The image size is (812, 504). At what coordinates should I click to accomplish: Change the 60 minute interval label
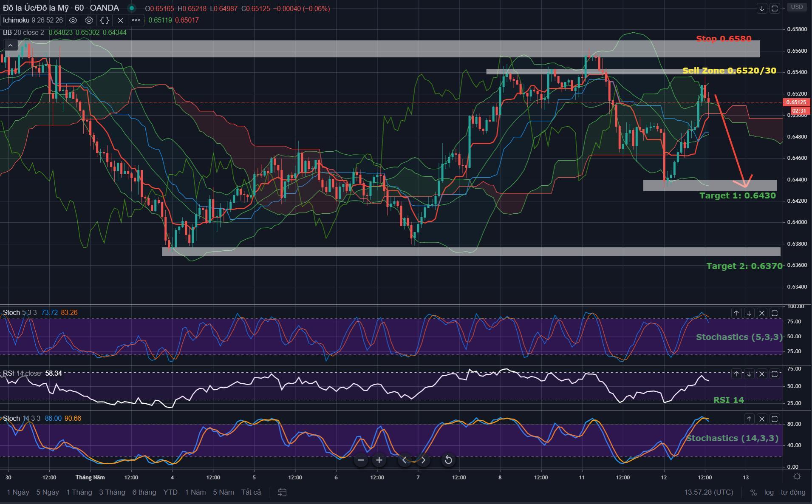pyautogui.click(x=79, y=8)
